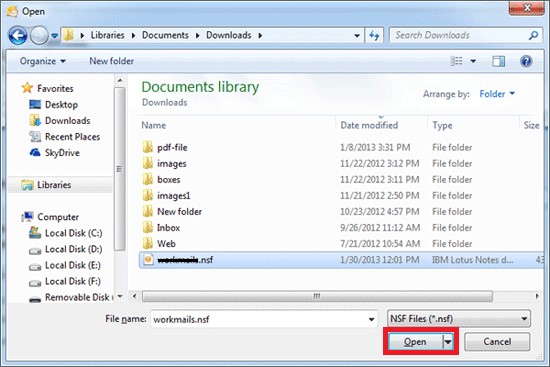This screenshot has height=367, width=550.
Task: Sort by Size column header
Action: pos(531,125)
